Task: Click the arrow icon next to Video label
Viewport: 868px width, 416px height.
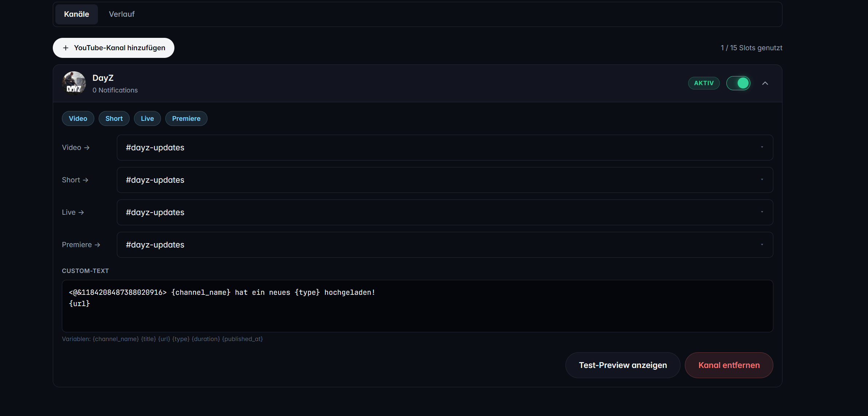Action: pyautogui.click(x=87, y=147)
